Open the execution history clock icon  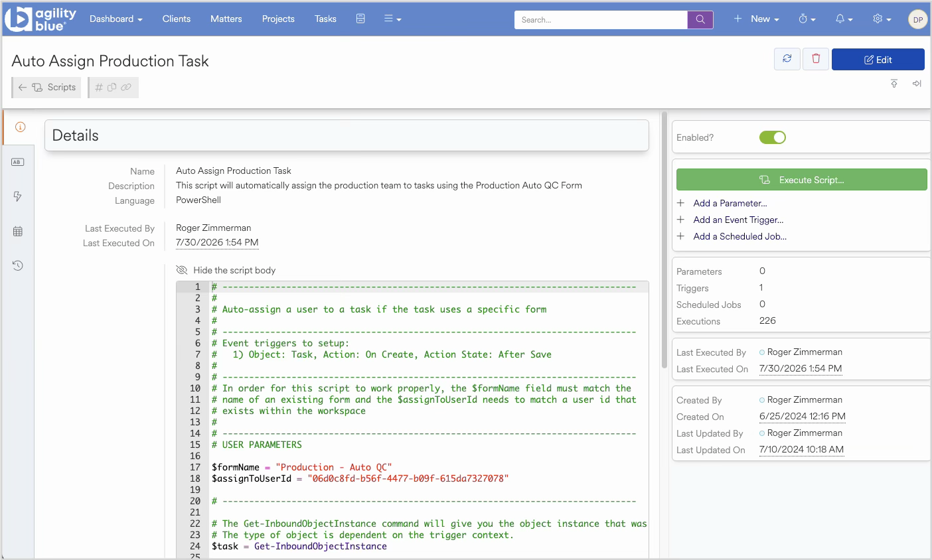pos(18,266)
